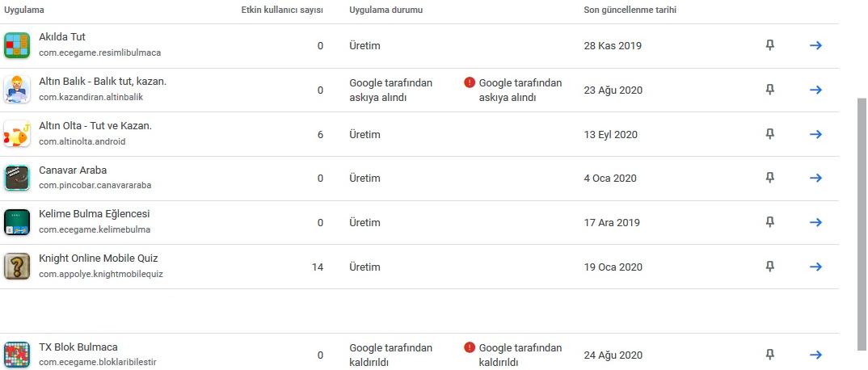Click Knight Online Mobile Quiz icon
868x370 pixels.
tap(17, 267)
